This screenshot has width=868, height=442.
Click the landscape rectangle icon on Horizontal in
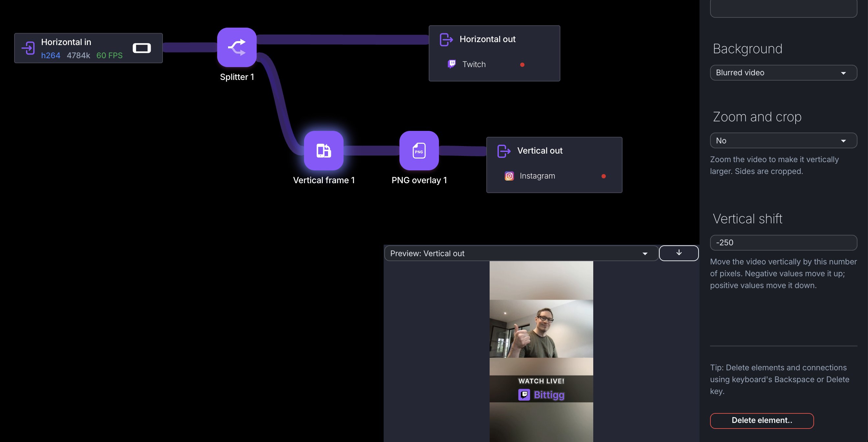pos(141,48)
